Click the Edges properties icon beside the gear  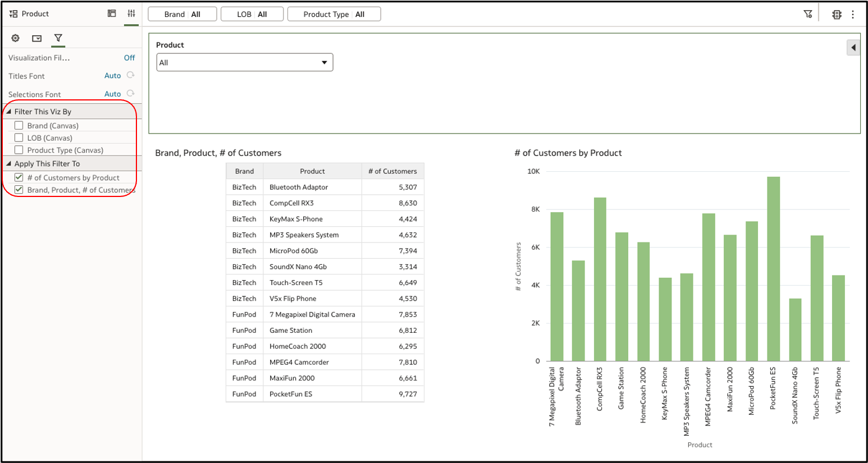[x=36, y=38]
